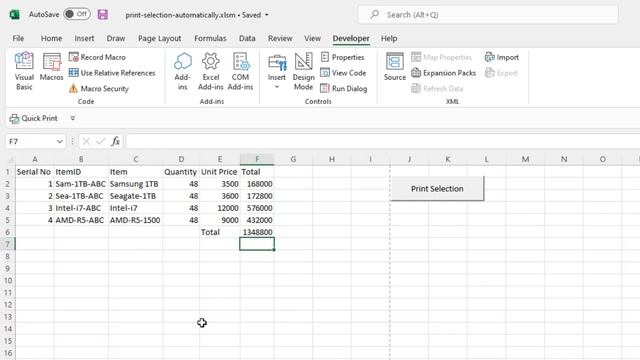Click the Serial No header cell

tap(35, 172)
